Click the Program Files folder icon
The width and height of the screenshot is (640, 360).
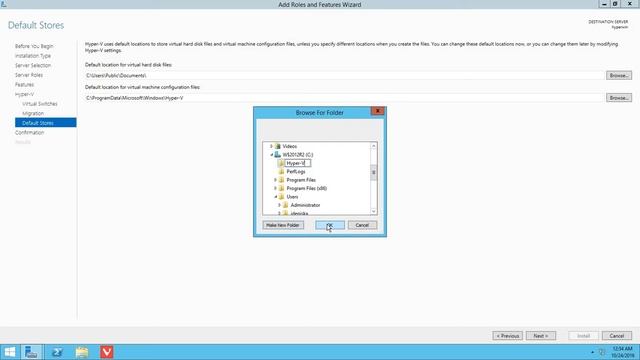(281, 180)
